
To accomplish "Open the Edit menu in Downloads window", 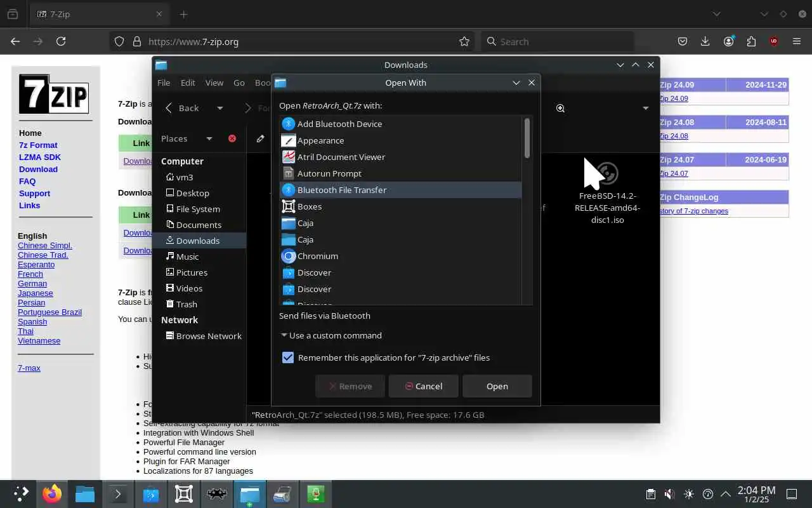I will [188, 83].
